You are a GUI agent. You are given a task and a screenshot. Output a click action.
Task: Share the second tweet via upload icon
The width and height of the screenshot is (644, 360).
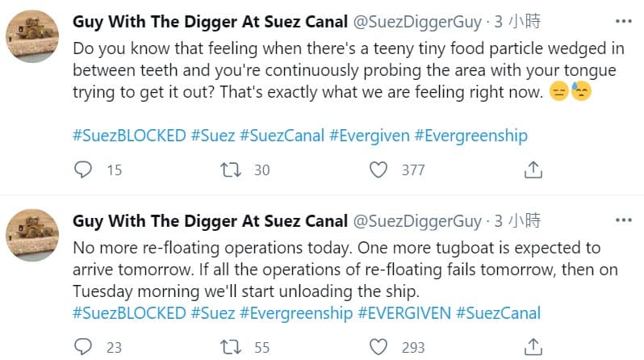click(x=533, y=347)
